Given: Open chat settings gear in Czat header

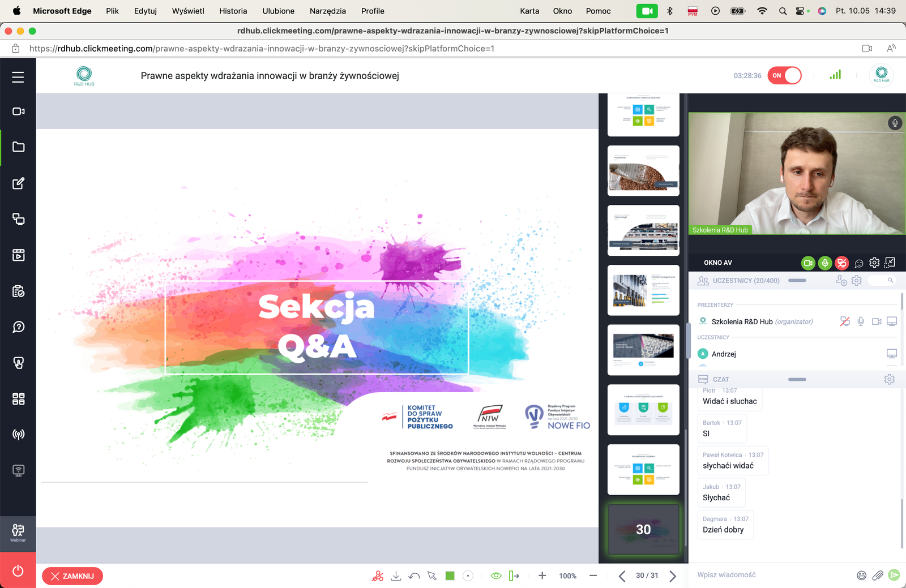Looking at the screenshot, I should (x=889, y=380).
